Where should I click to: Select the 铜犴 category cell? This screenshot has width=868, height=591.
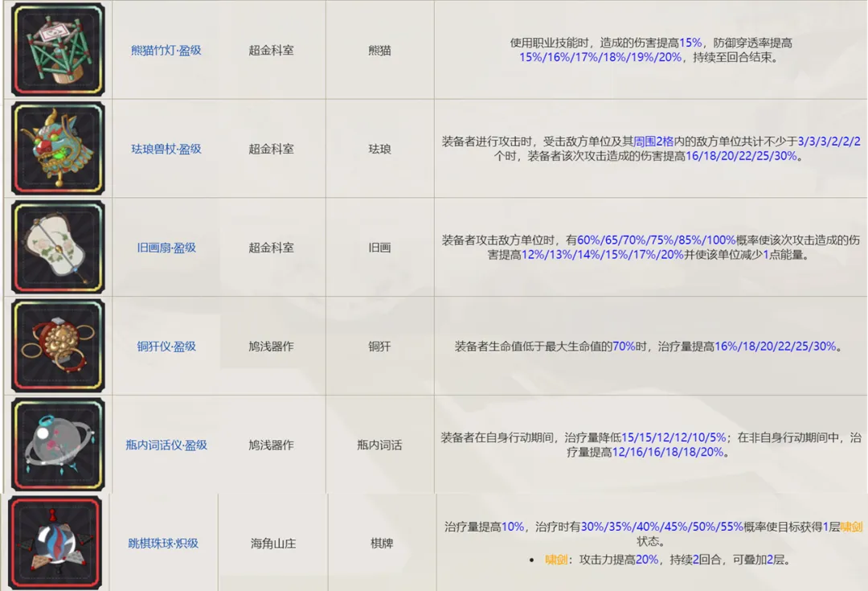[379, 347]
